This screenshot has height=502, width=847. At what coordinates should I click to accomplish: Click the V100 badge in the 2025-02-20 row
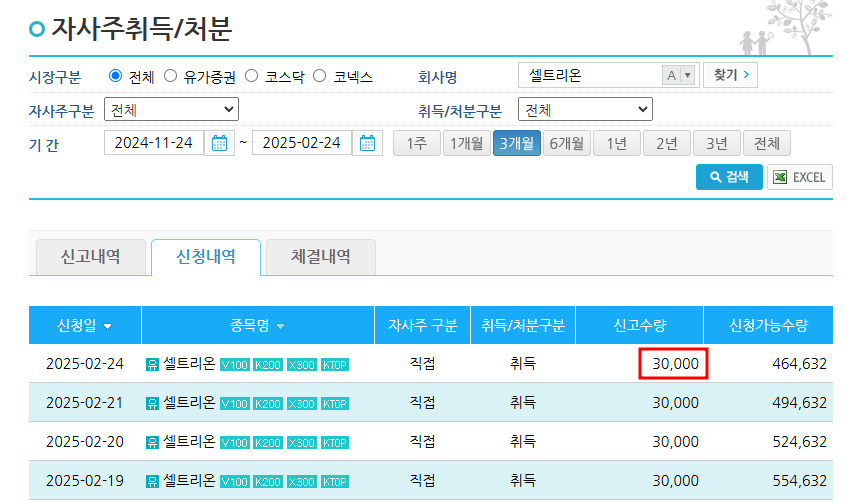(234, 443)
